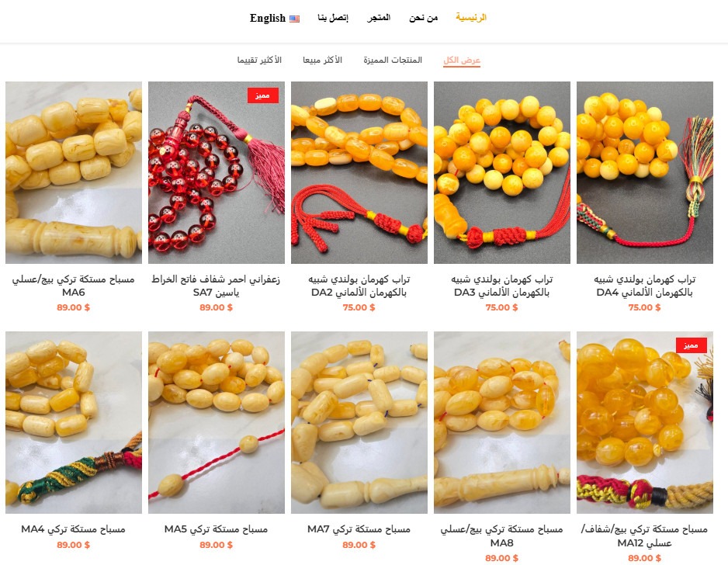This screenshot has width=728, height=565.
Task: Open the DA4 amber rosary image
Action: coord(644,173)
